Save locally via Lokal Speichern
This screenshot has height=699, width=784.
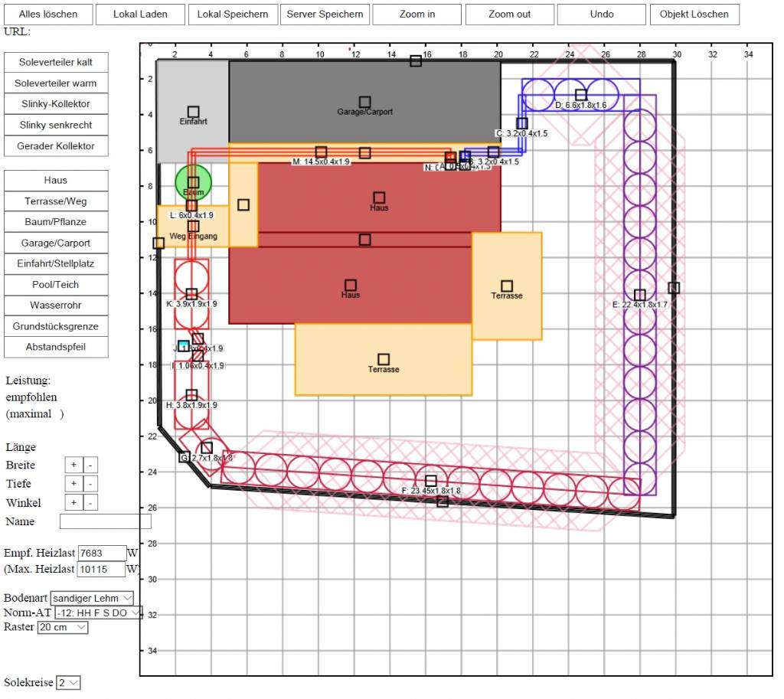coord(233,15)
